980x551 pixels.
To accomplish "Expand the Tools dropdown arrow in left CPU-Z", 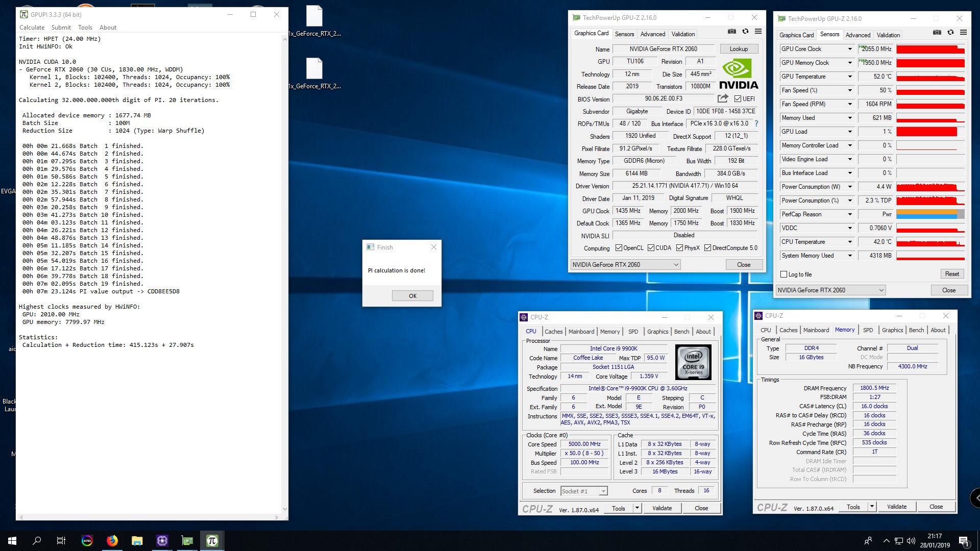I will (x=637, y=508).
